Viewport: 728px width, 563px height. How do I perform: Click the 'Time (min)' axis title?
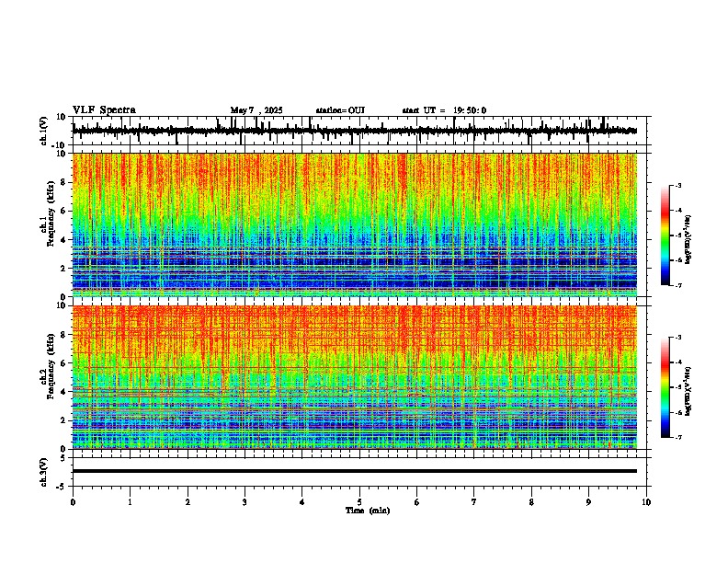[368, 511]
